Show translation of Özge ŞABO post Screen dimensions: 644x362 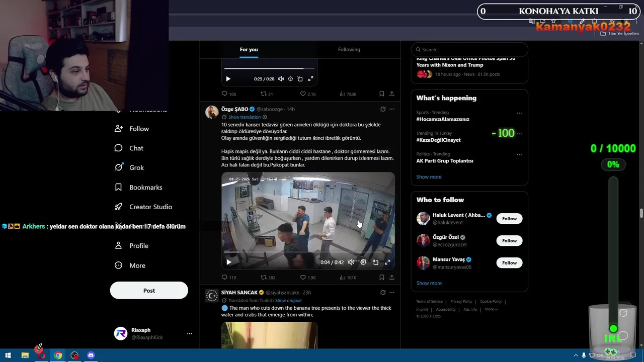(245, 117)
